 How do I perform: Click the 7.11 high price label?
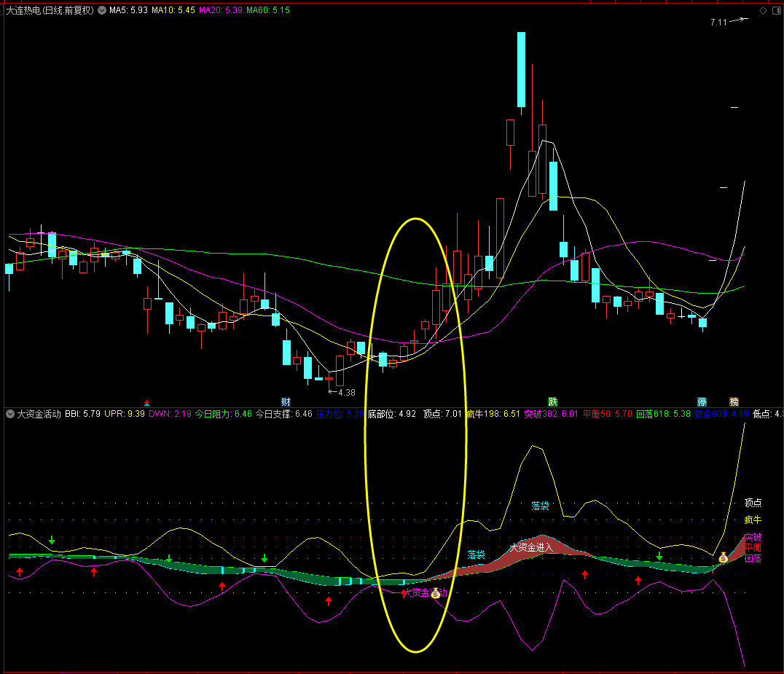click(718, 23)
